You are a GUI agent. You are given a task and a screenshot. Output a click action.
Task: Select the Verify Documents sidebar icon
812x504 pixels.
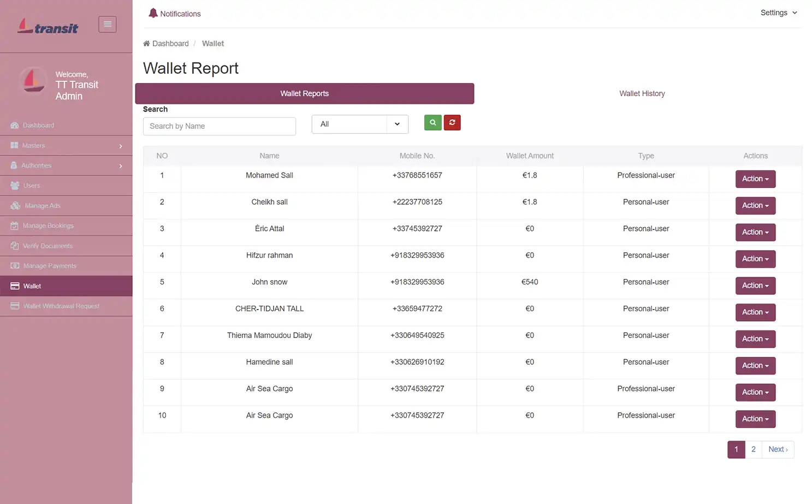tap(14, 246)
